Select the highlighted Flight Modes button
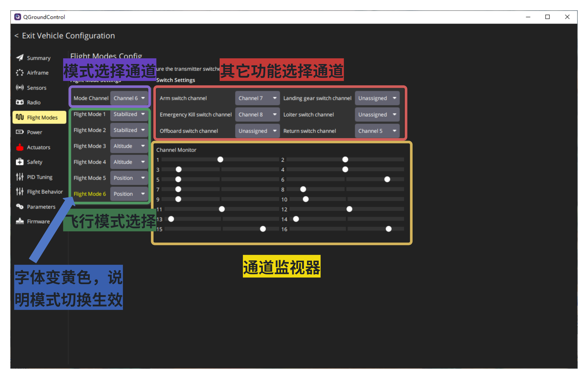Viewport: 588px width, 379px height. coord(39,117)
